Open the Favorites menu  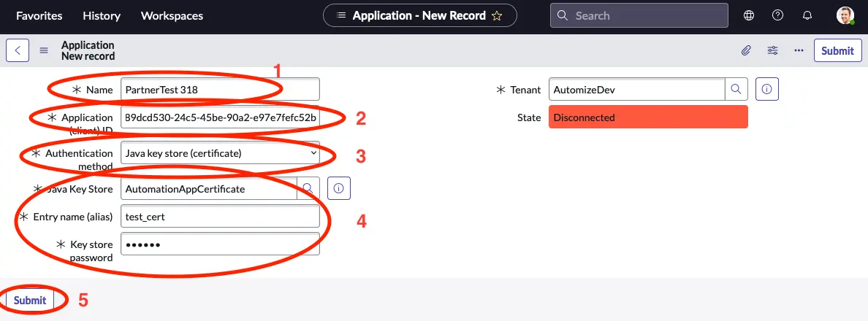(39, 15)
